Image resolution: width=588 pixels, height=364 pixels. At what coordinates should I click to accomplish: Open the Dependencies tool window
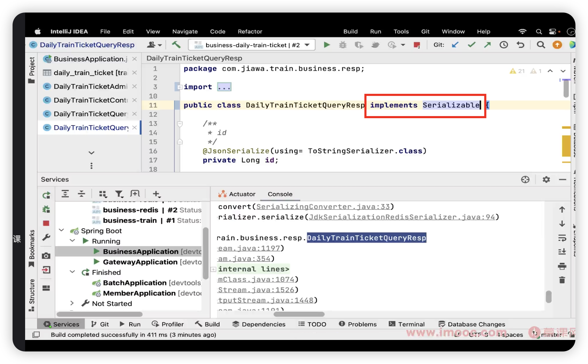(x=259, y=324)
